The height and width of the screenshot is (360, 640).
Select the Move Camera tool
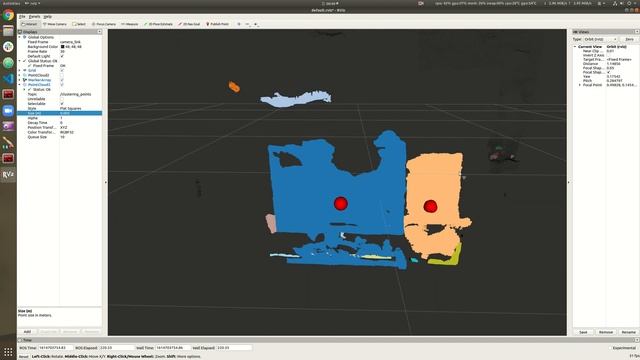tap(55, 24)
